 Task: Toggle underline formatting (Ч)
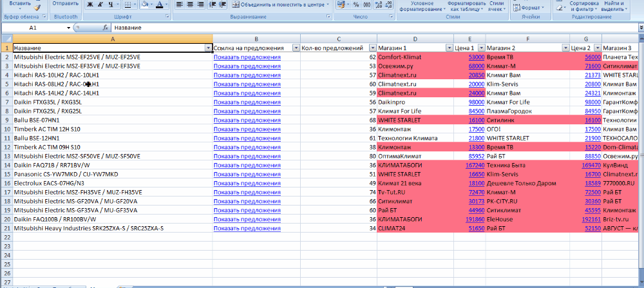(110, 5)
